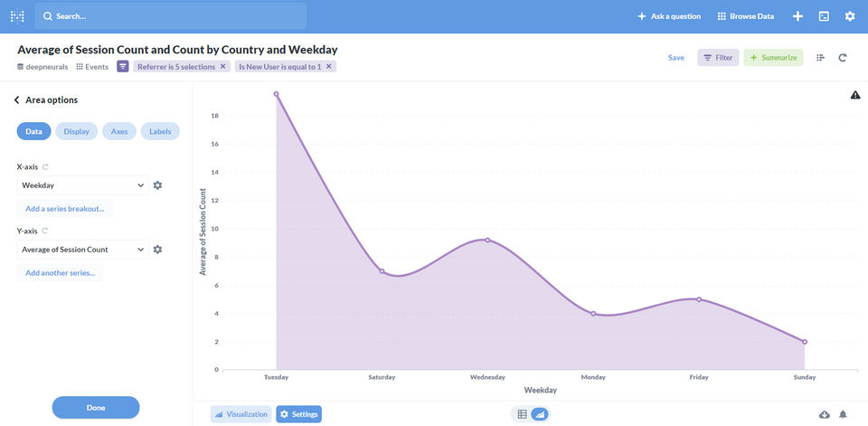This screenshot has width=868, height=426.
Task: Click Add a series breakout link
Action: coord(64,209)
